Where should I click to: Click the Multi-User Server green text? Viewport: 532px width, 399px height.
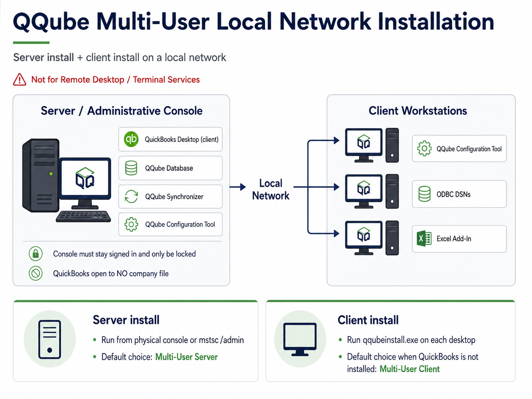(x=186, y=357)
